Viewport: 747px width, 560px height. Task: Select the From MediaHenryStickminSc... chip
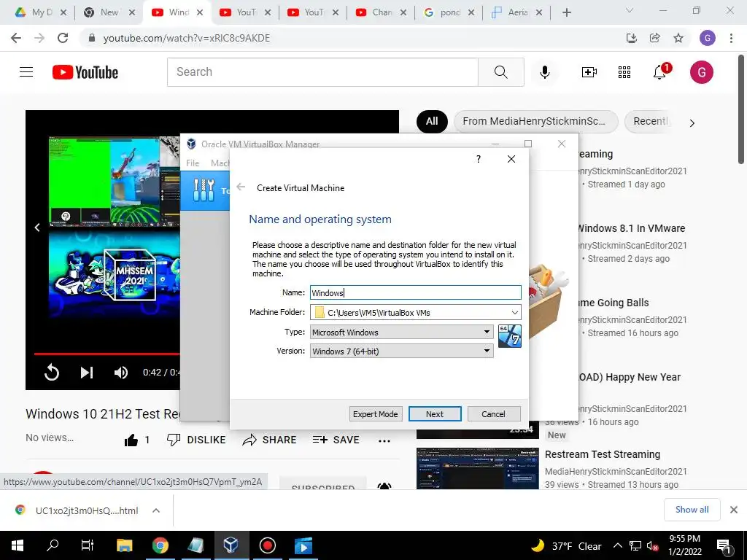coord(535,122)
